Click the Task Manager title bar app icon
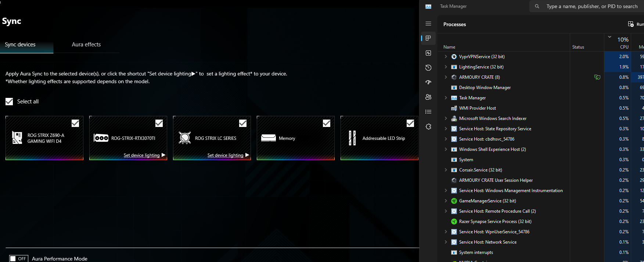The height and width of the screenshot is (262, 644). [x=428, y=6]
